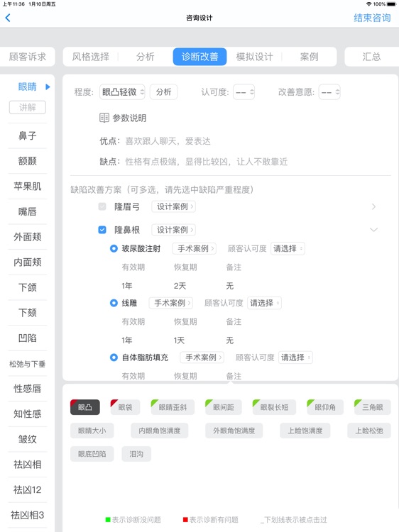This screenshot has height=532, width=399.
Task: Tap 结束咨询 to end consultation
Action: pos(372,18)
